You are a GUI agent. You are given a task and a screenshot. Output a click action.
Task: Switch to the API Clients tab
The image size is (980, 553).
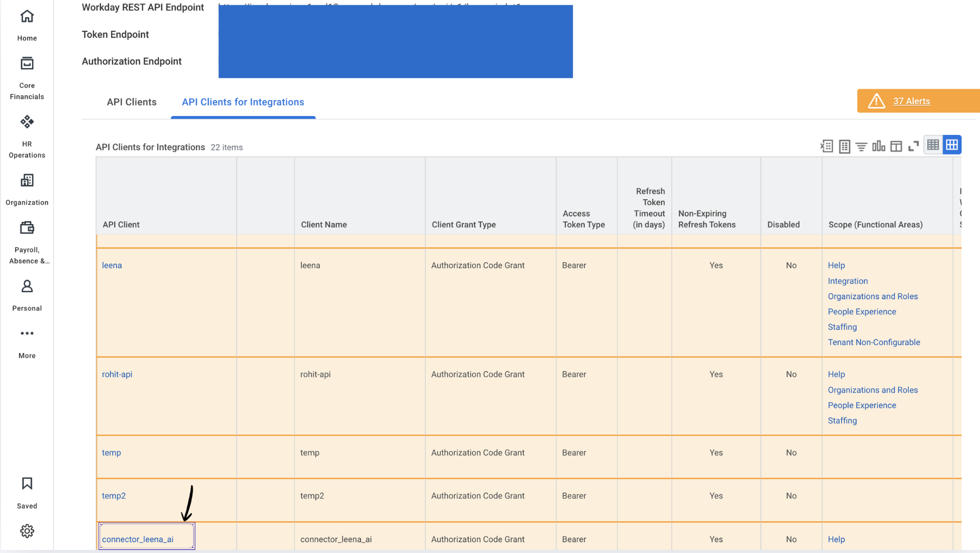pos(132,102)
